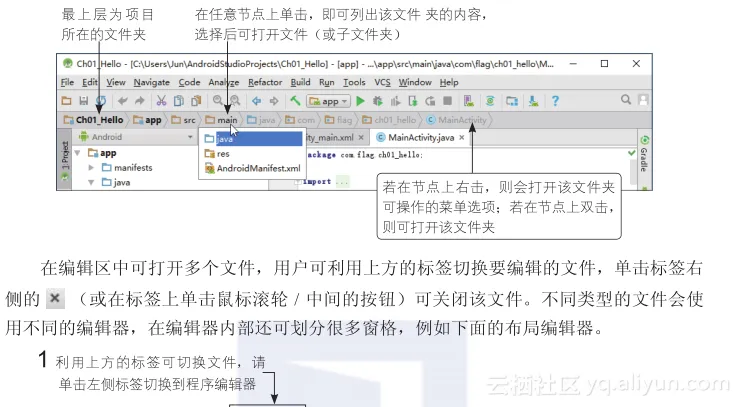Open the Run menu
The image size is (741, 407).
[x=327, y=82]
